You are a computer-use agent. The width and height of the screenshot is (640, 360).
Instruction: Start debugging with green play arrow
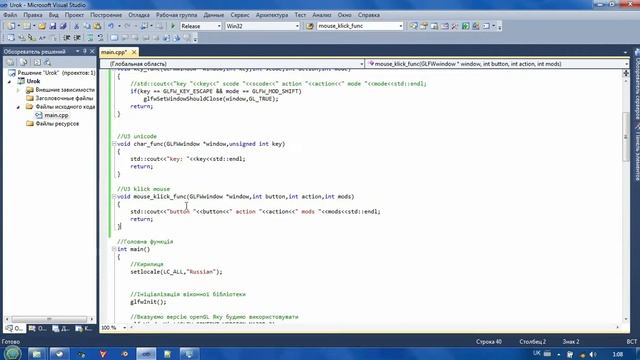[x=173, y=26]
